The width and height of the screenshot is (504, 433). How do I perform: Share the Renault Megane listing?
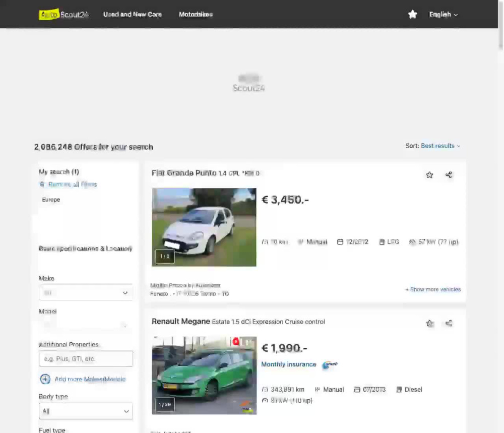449,323
